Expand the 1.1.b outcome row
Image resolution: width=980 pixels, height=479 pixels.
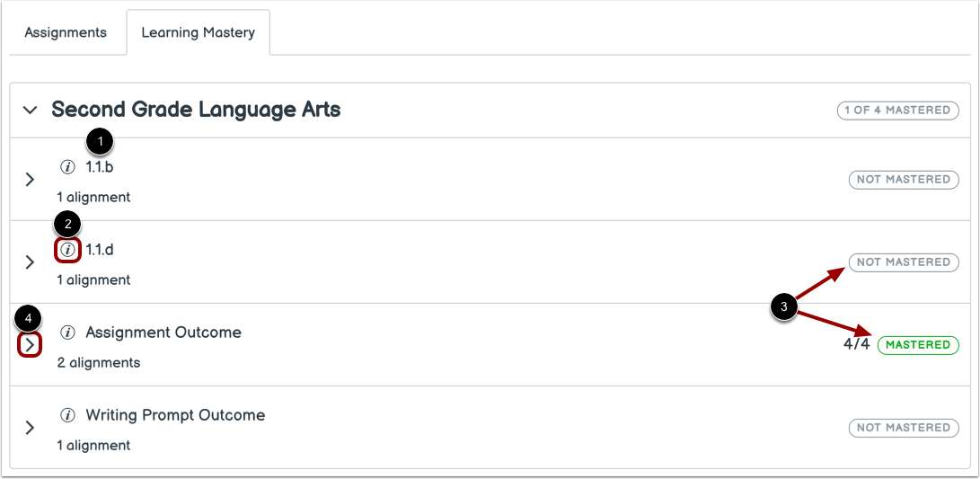[30, 180]
